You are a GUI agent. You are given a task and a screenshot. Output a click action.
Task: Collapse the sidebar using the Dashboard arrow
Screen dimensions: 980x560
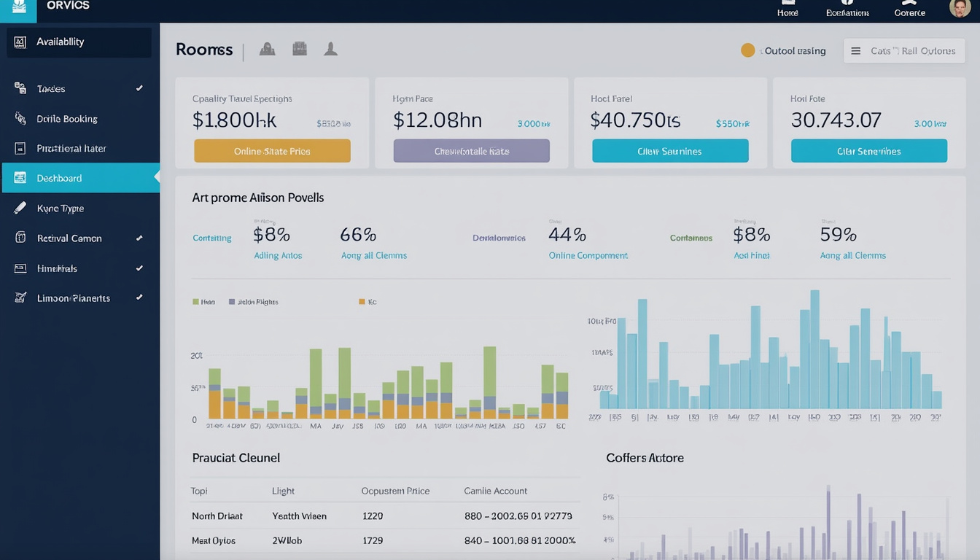(157, 177)
